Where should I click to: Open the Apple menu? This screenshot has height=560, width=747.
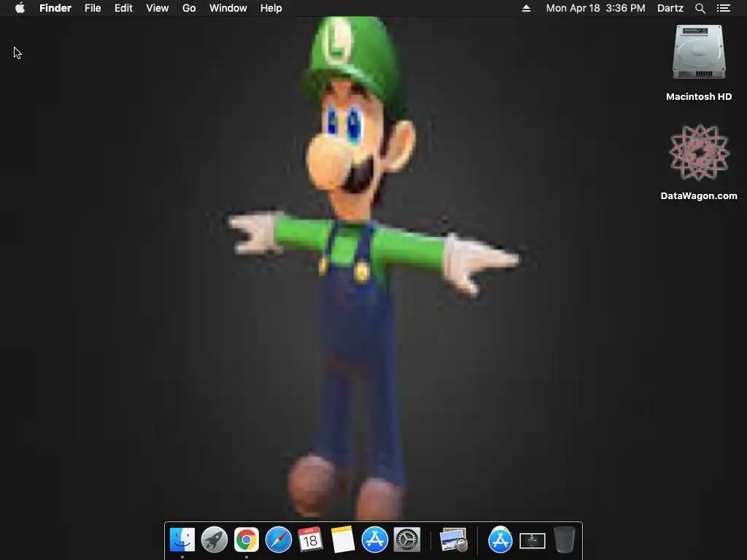(x=20, y=8)
